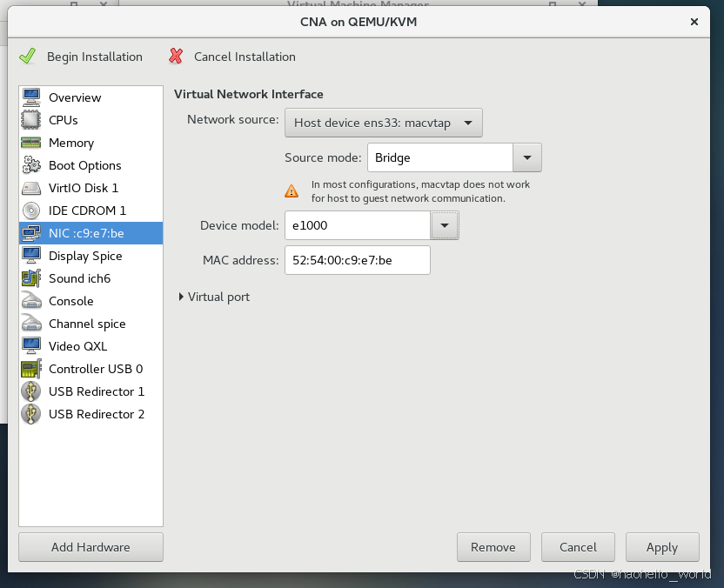Click the Cancel button
The height and width of the screenshot is (588, 724).
(x=578, y=547)
